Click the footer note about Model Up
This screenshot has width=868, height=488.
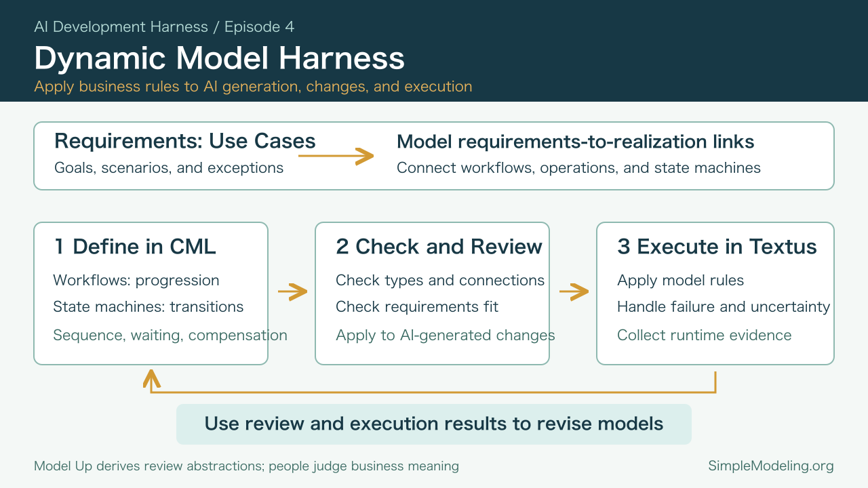(246, 466)
